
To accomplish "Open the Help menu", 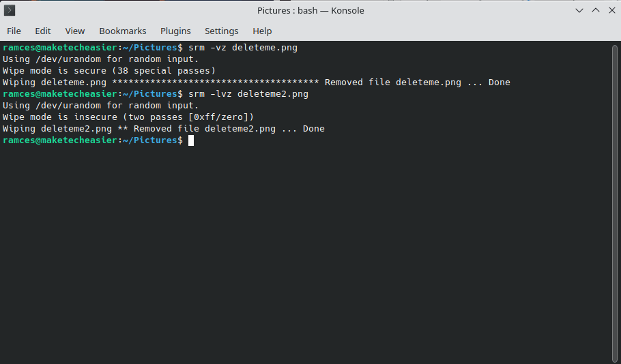I will pyautogui.click(x=262, y=31).
